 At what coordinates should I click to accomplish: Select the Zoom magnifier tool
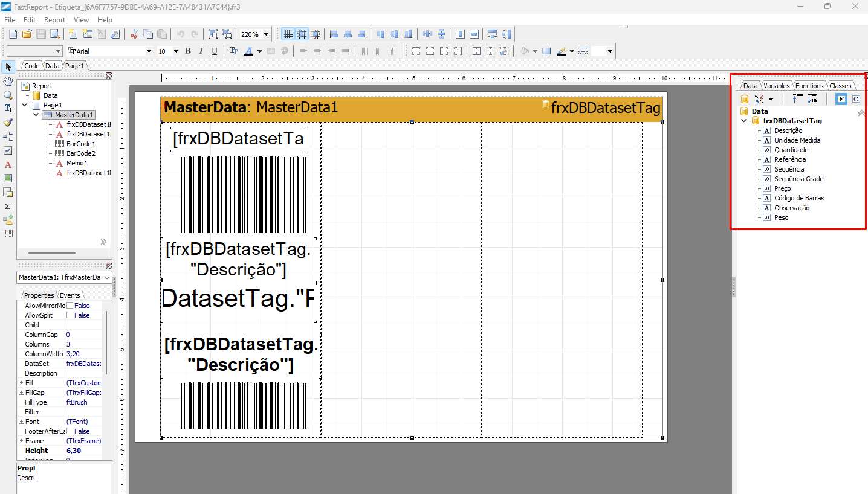tap(8, 95)
